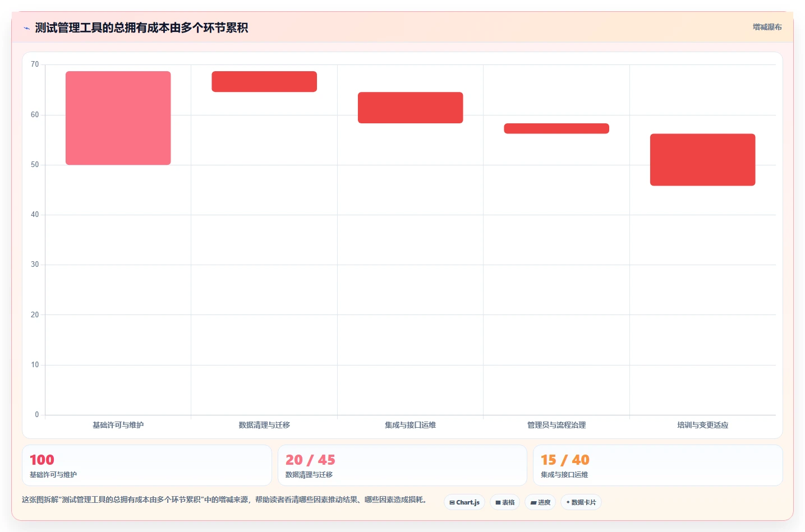The image size is (805, 532).
Task: Click y-axis tick value 50
Action: tap(35, 165)
